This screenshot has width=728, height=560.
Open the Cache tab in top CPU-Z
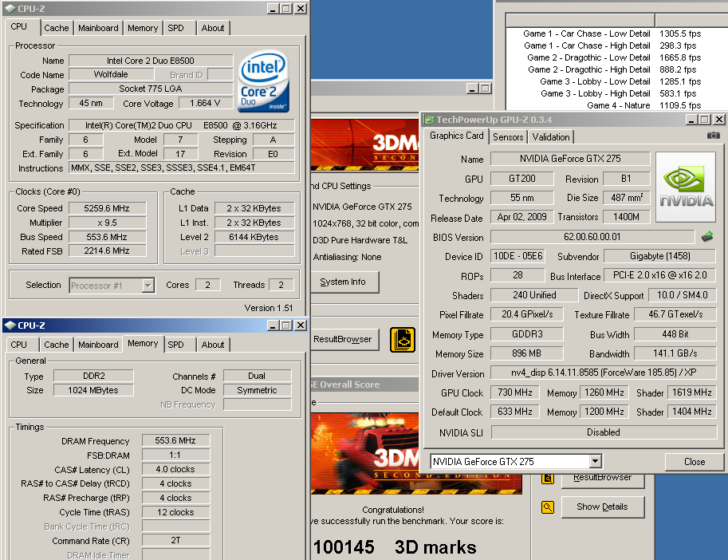tap(56, 28)
